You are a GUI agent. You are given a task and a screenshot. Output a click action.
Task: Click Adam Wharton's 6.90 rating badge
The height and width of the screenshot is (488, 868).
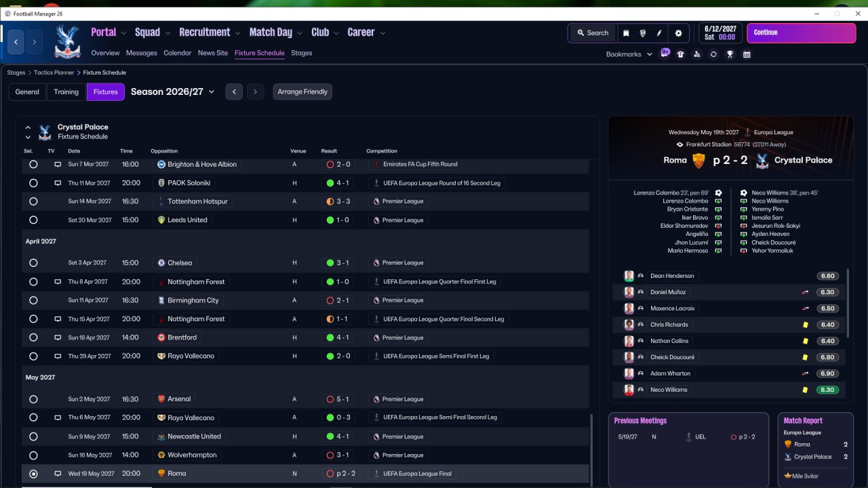tap(828, 373)
